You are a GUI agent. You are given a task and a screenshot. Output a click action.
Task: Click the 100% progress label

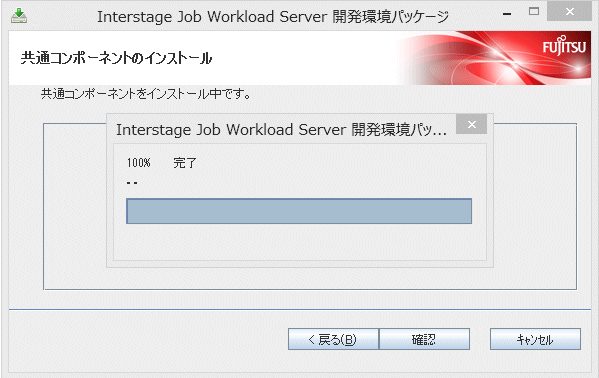138,163
